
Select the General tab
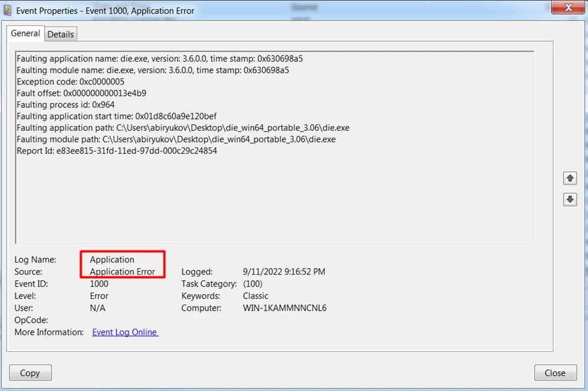tap(25, 33)
